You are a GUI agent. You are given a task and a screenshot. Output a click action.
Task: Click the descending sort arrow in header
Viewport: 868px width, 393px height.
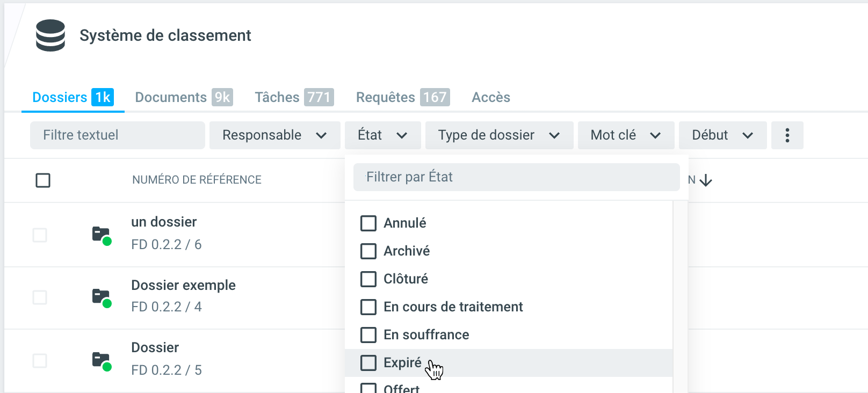click(x=706, y=180)
